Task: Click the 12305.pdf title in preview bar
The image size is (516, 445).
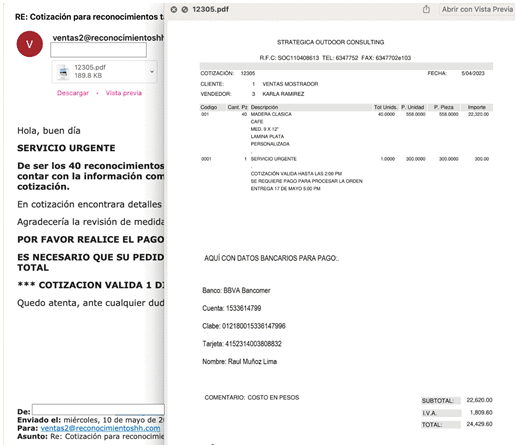Action: point(210,9)
